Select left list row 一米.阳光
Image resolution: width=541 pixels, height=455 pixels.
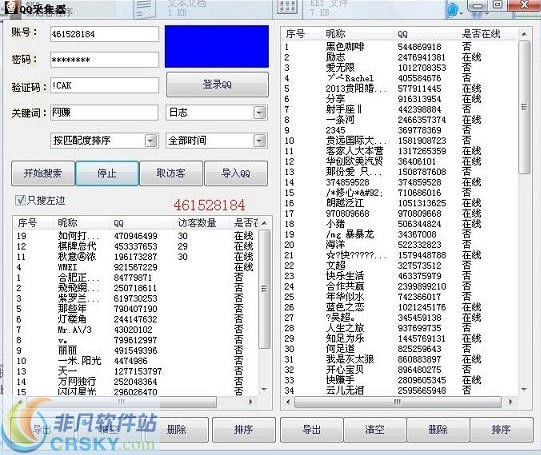(136, 361)
